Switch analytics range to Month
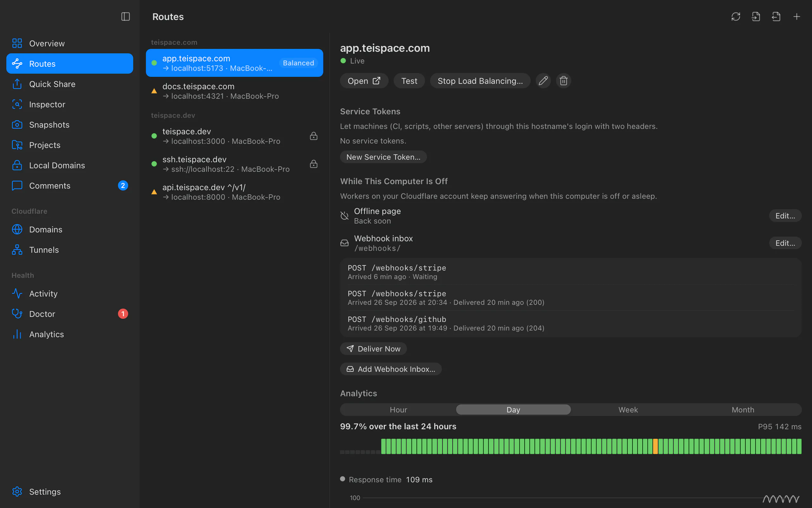 point(743,410)
